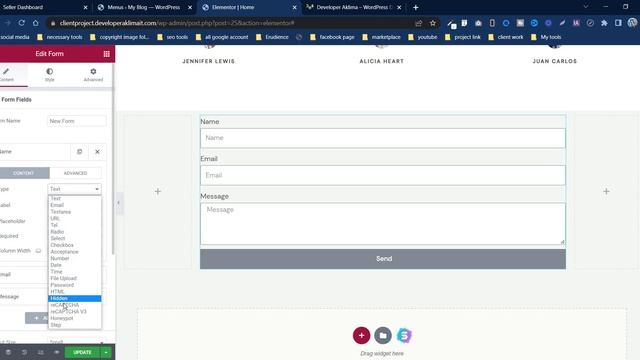Screen dimensions: 640x360
Task: Choose Step in the type list
Action: coord(74,325)
